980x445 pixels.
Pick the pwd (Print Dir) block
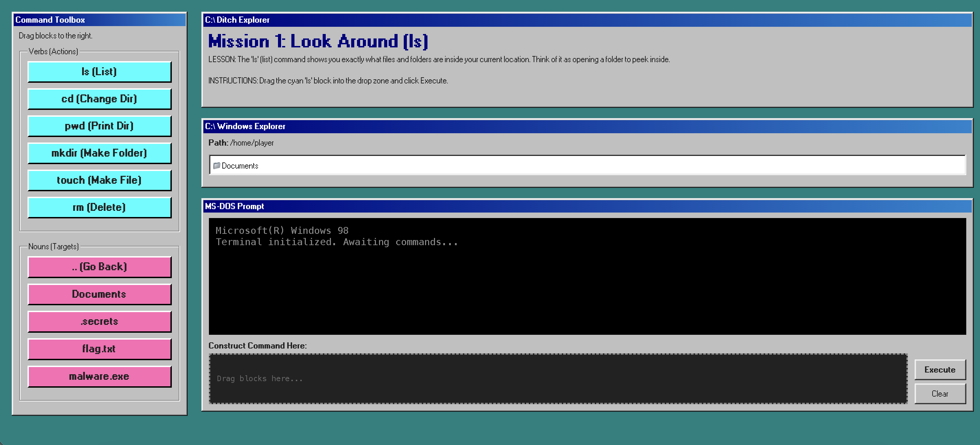click(99, 126)
